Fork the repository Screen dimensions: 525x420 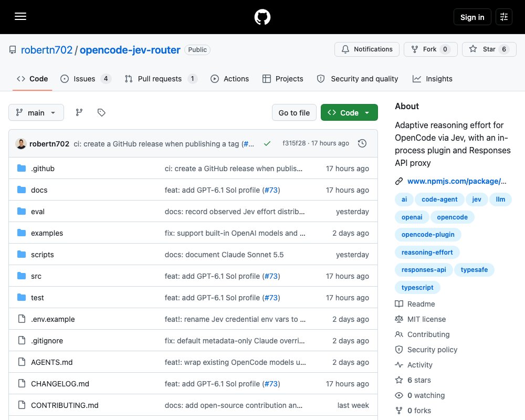click(430, 49)
